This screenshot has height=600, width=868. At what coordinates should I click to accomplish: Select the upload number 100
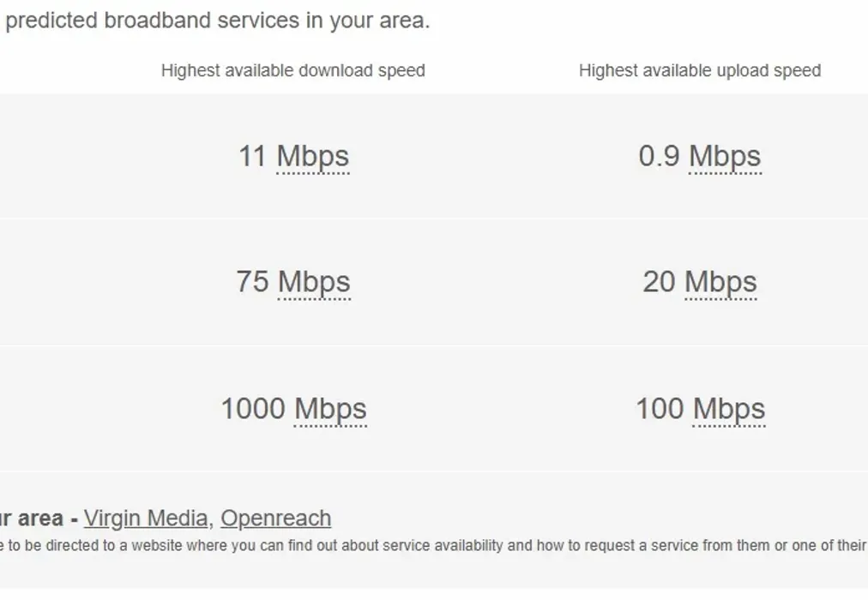point(660,409)
